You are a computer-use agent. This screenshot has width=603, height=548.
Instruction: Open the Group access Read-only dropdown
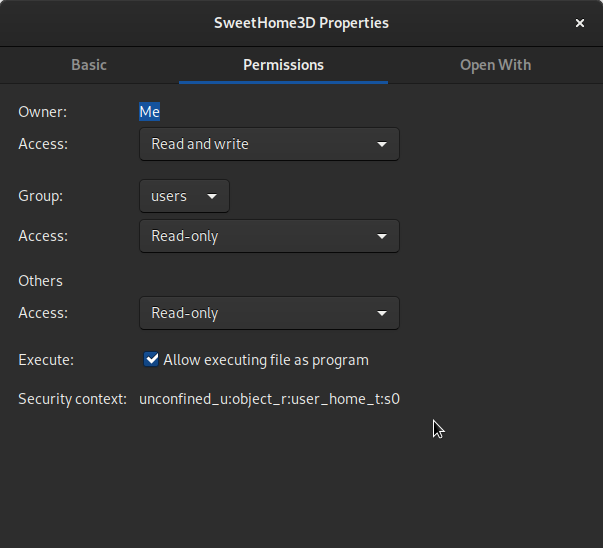coord(268,236)
